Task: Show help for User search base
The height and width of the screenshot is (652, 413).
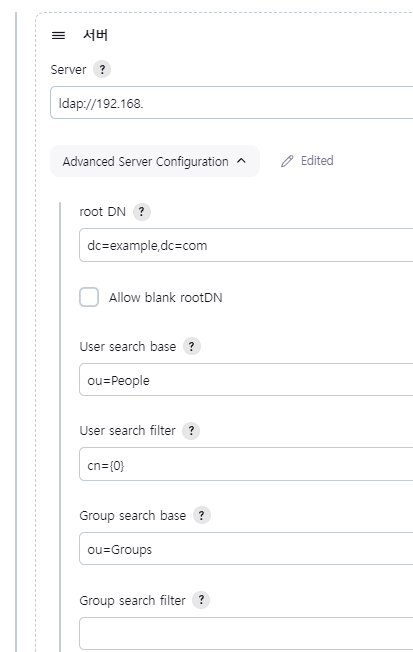Action: (192, 346)
